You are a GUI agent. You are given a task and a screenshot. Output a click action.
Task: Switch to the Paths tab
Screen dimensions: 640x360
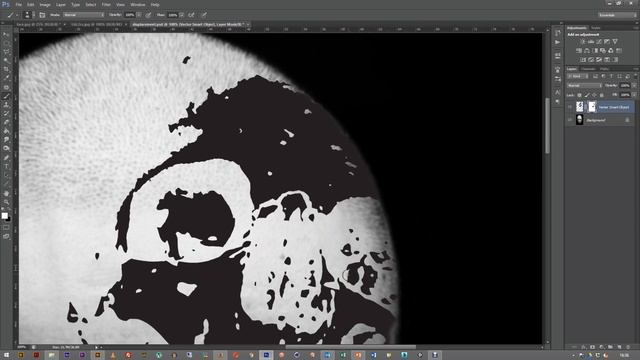click(x=604, y=69)
